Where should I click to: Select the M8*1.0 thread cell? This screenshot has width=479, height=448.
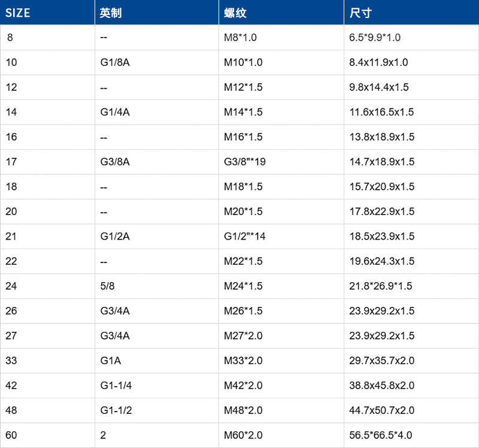point(240,38)
